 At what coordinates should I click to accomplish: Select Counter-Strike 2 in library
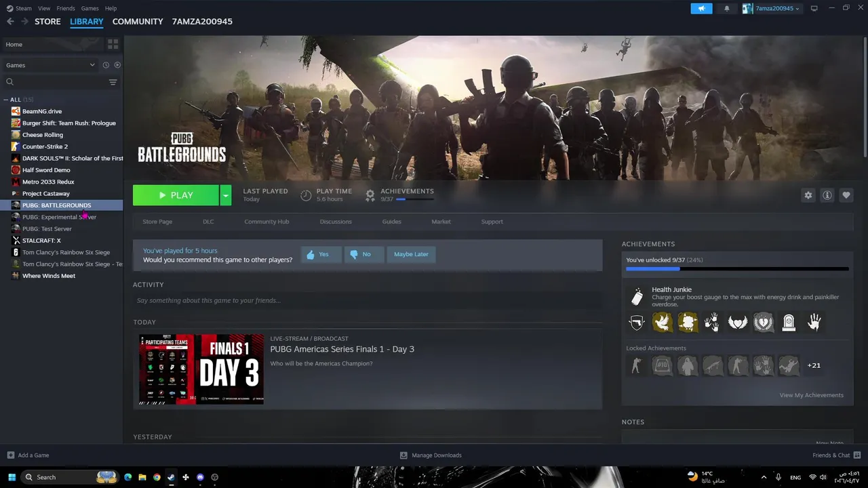pyautogui.click(x=45, y=146)
